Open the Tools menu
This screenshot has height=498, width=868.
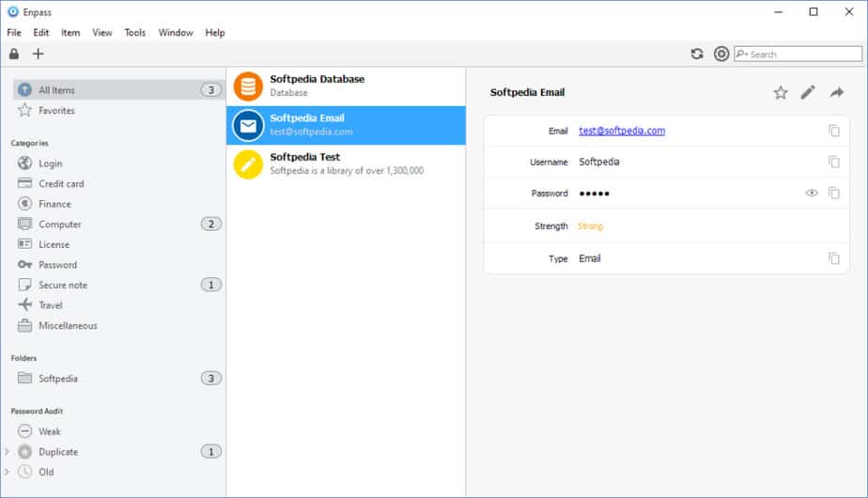click(x=134, y=33)
